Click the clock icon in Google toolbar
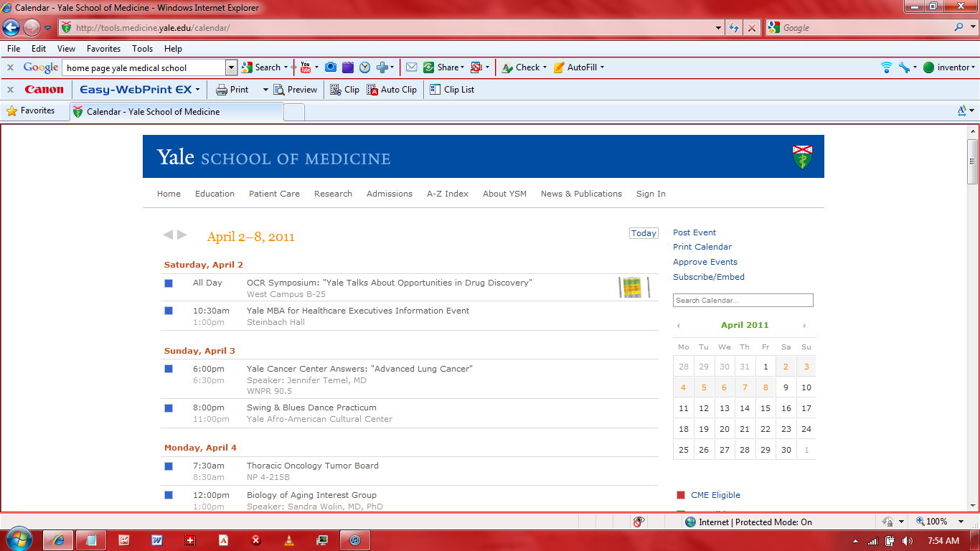980x551 pixels. 365,67
